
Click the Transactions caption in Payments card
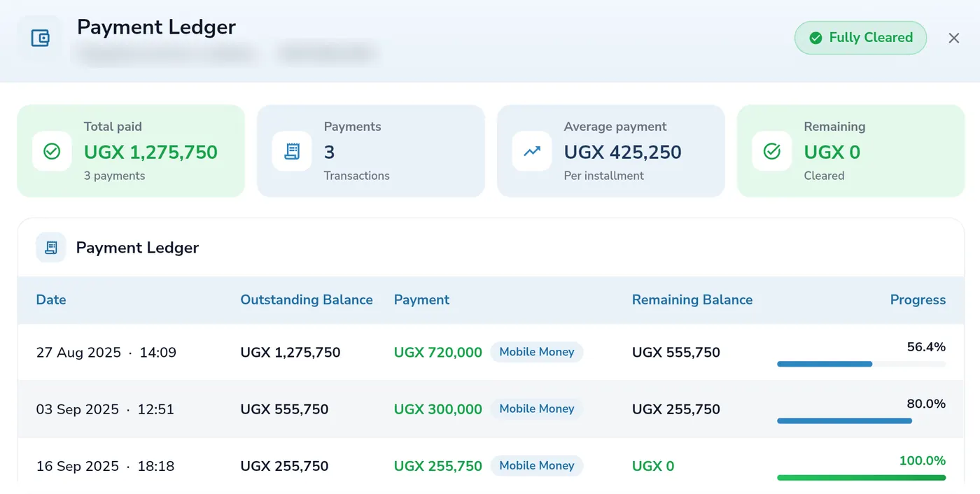point(357,176)
